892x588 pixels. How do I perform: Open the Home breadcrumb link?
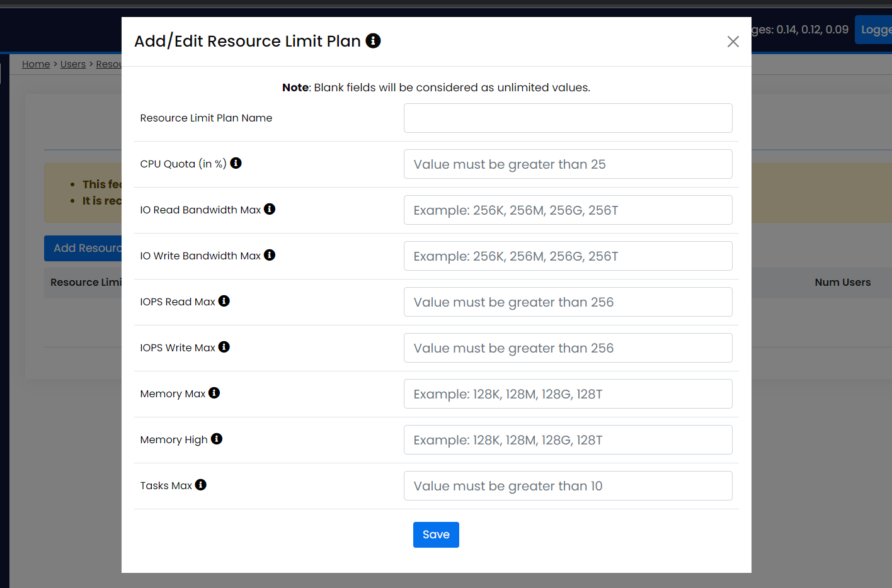36,64
